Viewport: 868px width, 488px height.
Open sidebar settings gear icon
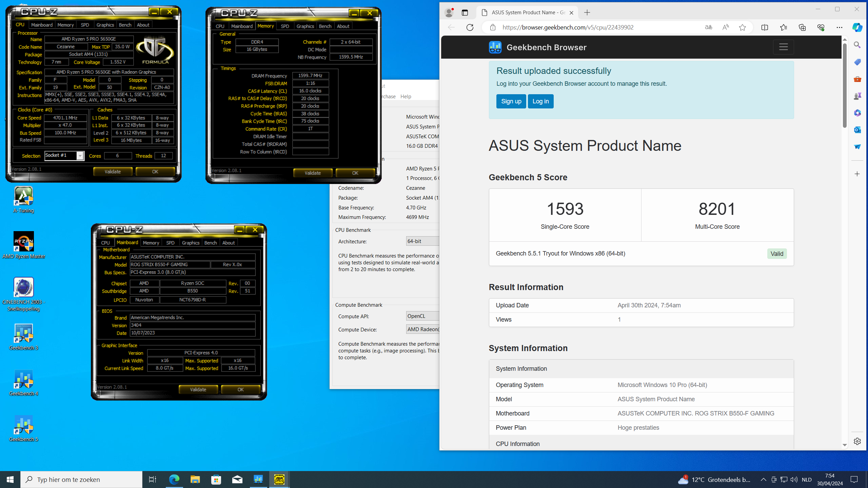857,441
